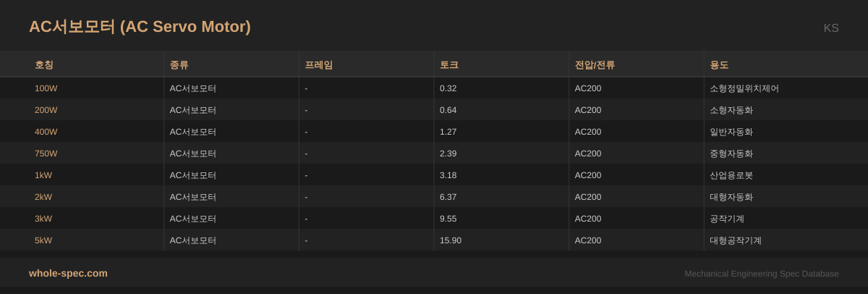Click the 15.90 torque value cell
868x294 pixels.
[450, 240]
